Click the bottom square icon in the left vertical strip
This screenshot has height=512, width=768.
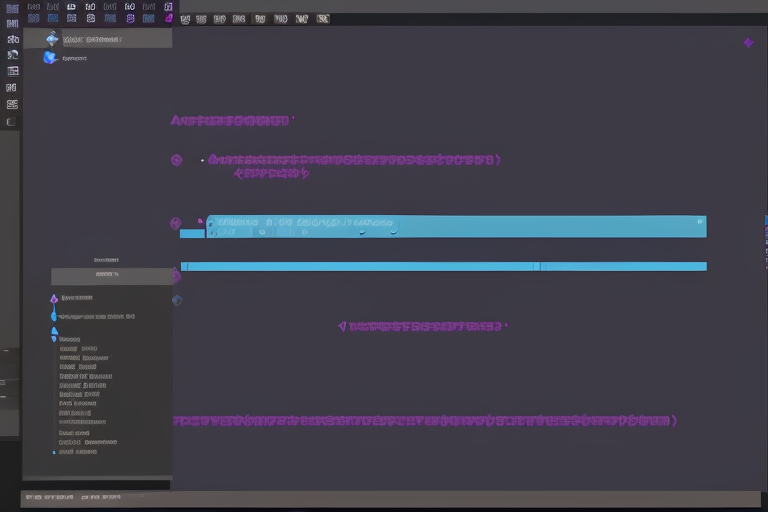pos(12,122)
